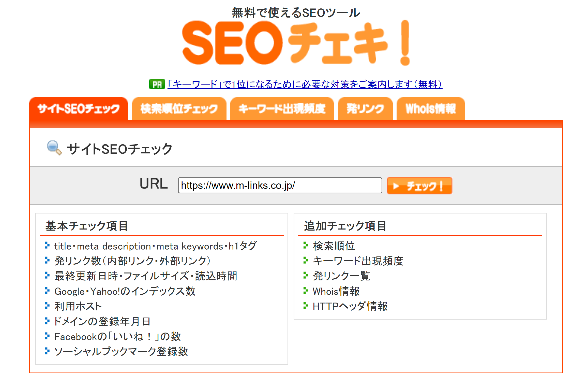Click the Facebookの「いいね！」の数 item
The width and height of the screenshot is (588, 386).
pyautogui.click(x=117, y=336)
